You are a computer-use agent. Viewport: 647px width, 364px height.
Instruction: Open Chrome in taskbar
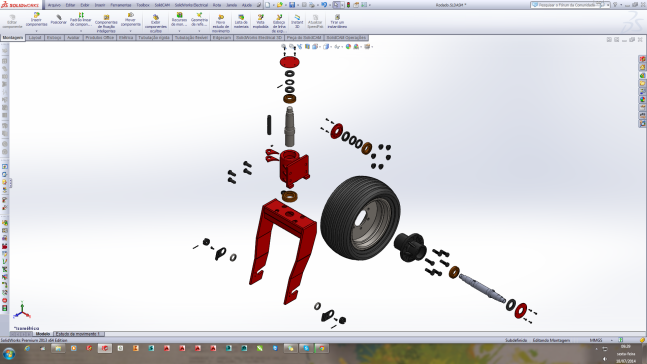321,348
